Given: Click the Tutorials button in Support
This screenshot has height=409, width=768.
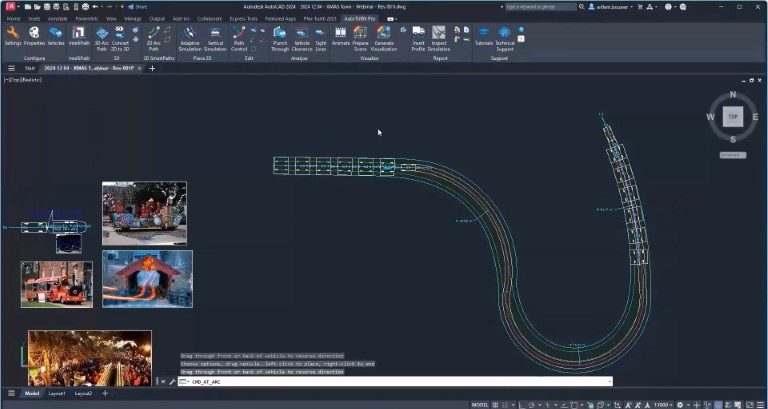Looking at the screenshot, I should tap(484, 35).
